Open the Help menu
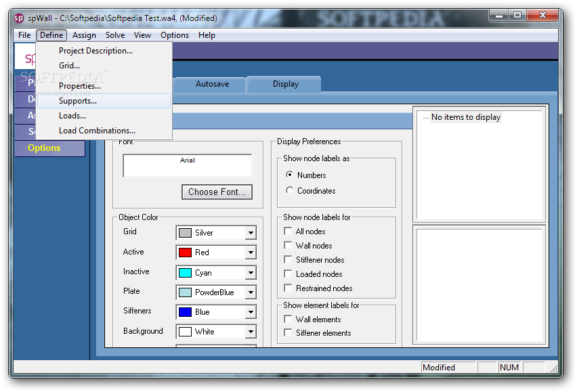 pos(207,35)
